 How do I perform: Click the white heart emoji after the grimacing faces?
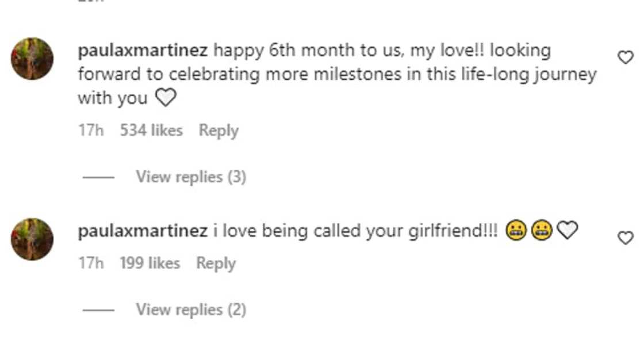566,231
